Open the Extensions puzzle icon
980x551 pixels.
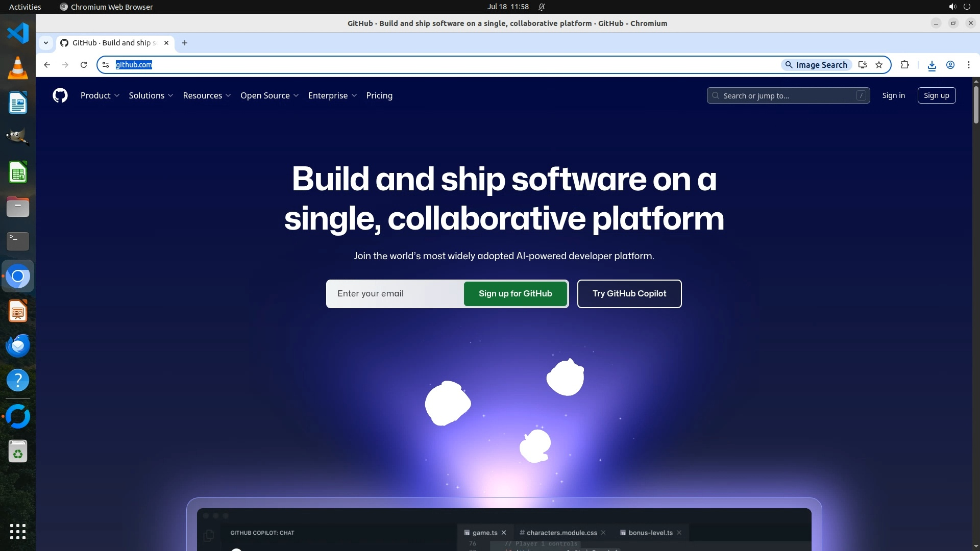coord(904,65)
